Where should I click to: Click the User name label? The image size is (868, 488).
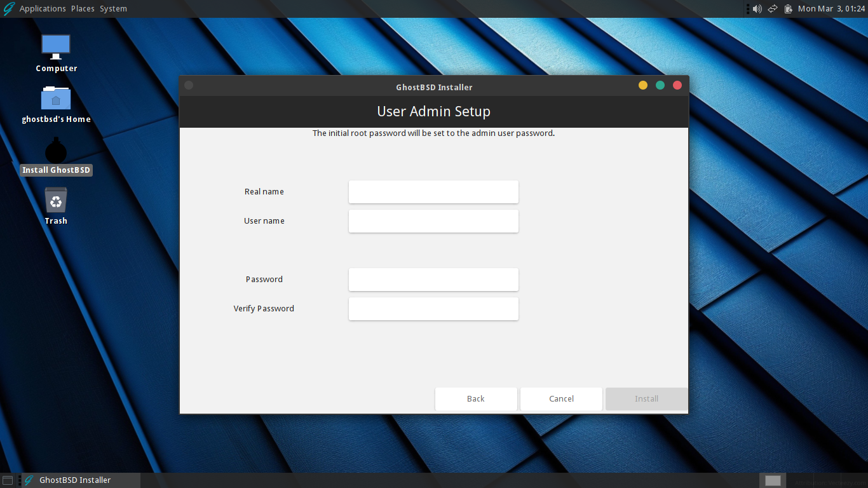(x=264, y=221)
